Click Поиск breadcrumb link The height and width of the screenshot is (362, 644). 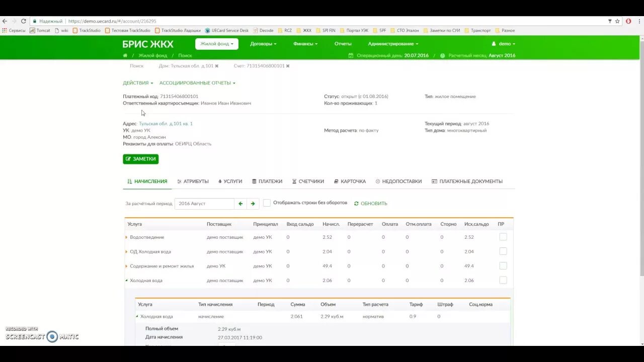(x=185, y=55)
